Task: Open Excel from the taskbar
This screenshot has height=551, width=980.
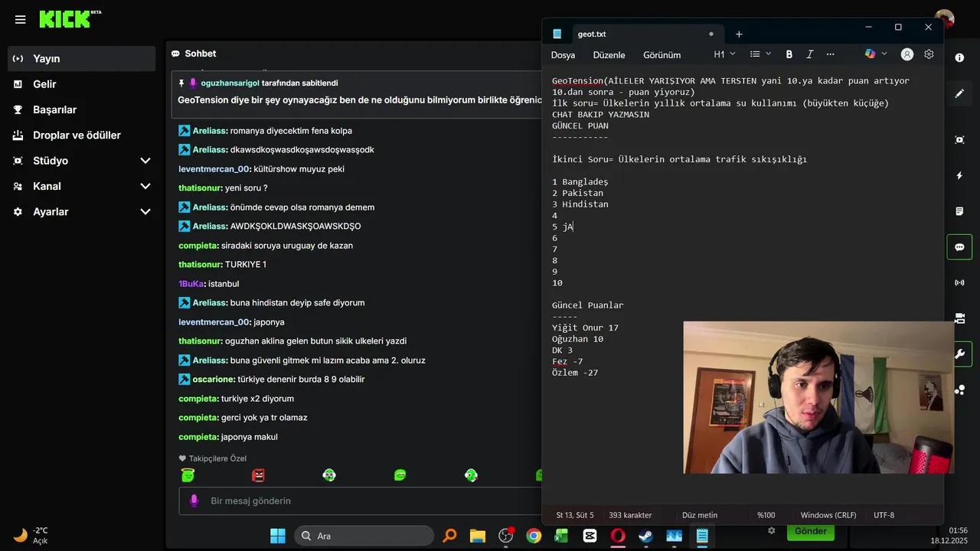Action: (561, 536)
